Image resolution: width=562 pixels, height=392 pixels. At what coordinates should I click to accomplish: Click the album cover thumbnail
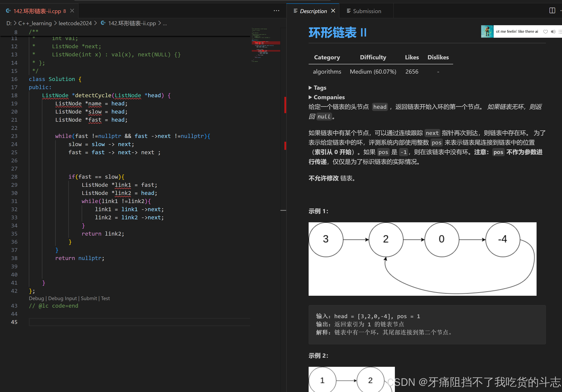tap(487, 32)
